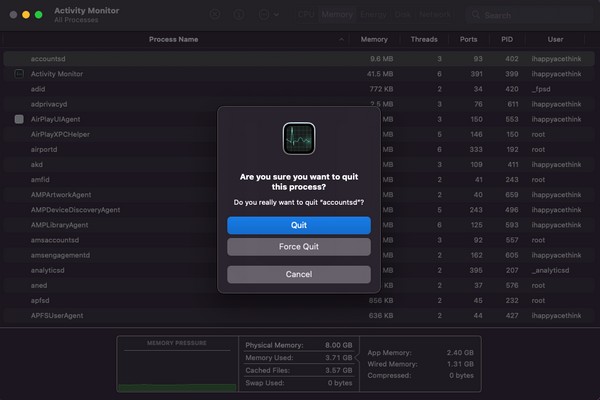Open the more options ellipsis toolbar menu
This screenshot has width=600, height=400.
(x=269, y=15)
